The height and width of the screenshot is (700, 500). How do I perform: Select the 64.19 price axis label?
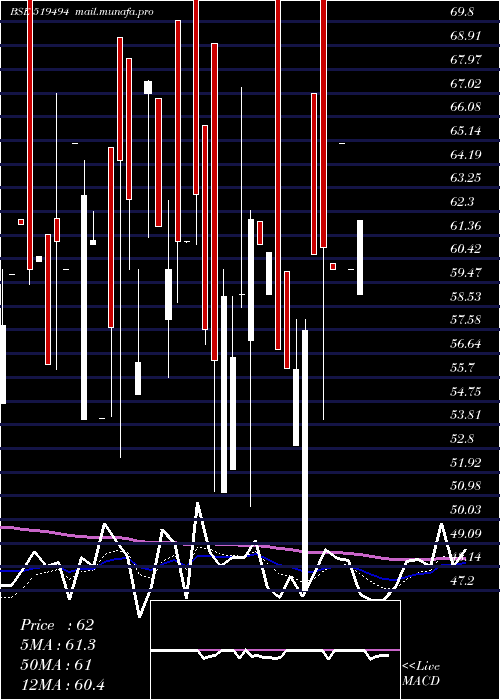466,155
